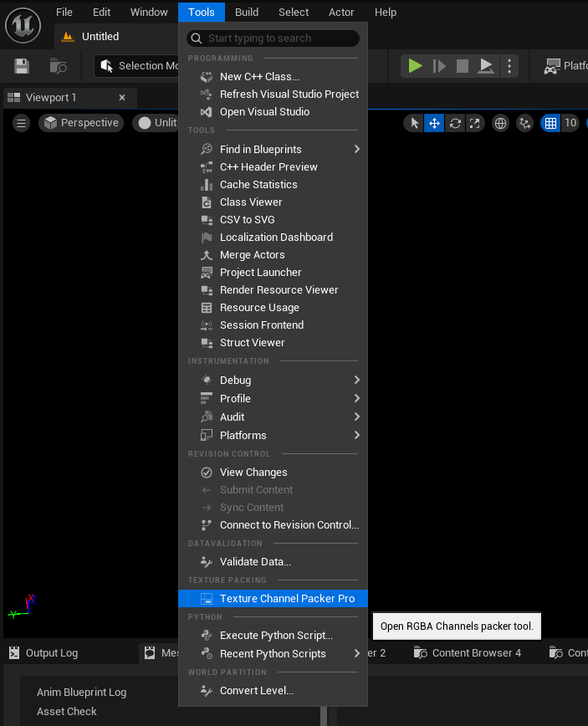Expand the Debug submenu
Screen dimensions: 588x726
point(274,381)
